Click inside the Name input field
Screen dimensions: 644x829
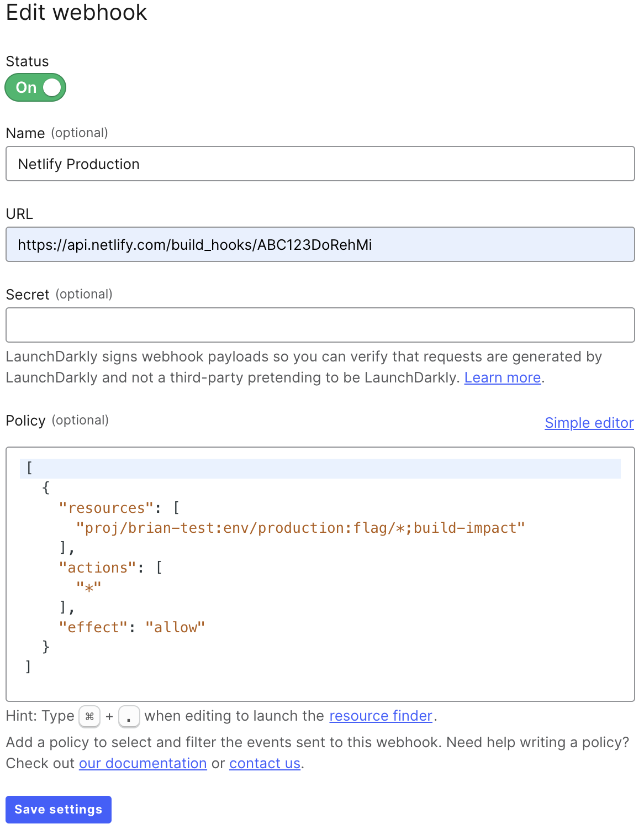tap(221, 164)
